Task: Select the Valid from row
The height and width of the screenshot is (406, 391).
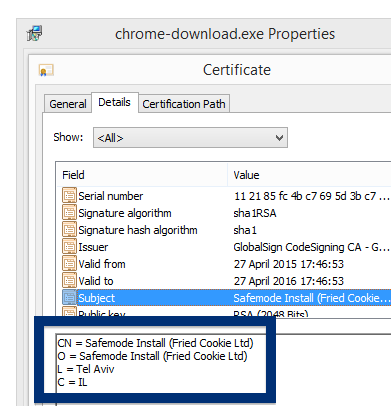Action: (x=226, y=264)
